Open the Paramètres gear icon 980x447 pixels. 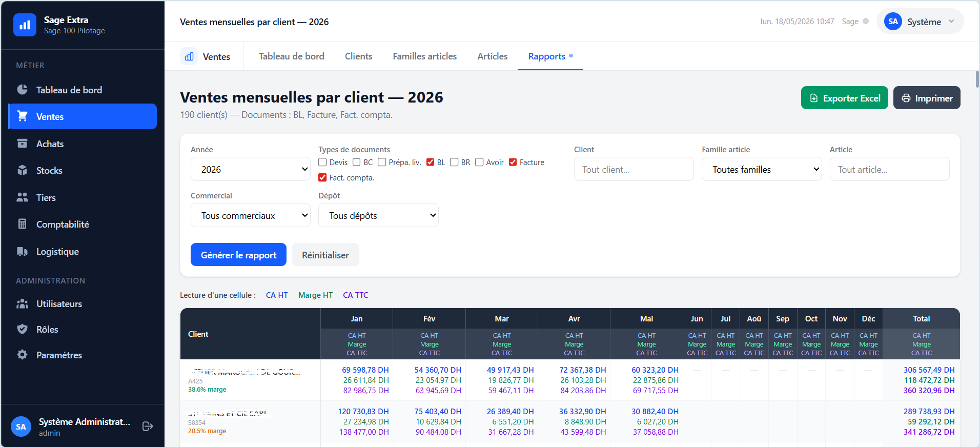(22, 355)
